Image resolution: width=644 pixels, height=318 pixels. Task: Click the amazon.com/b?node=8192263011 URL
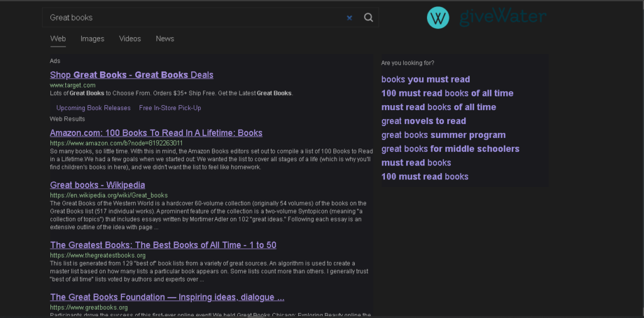point(116,143)
